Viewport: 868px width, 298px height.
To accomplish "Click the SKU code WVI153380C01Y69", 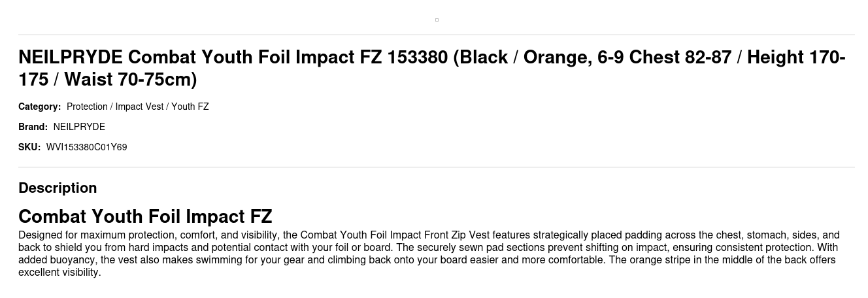I will click(x=86, y=147).
